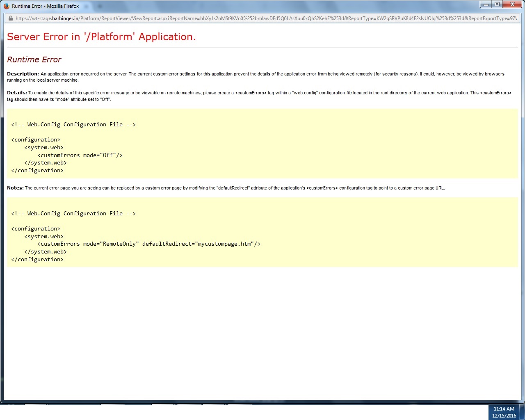525x420 pixels.
Task: Click the 'Details:' label text
Action: point(17,93)
